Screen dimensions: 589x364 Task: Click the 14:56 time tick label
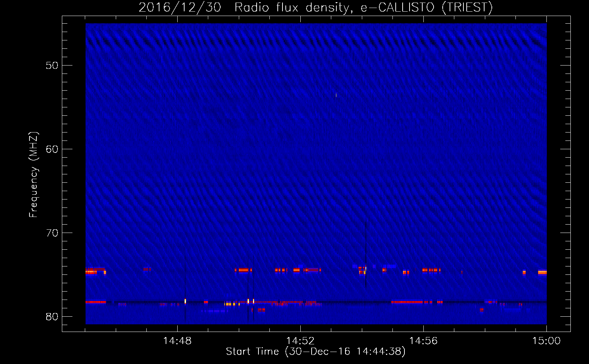click(x=423, y=341)
